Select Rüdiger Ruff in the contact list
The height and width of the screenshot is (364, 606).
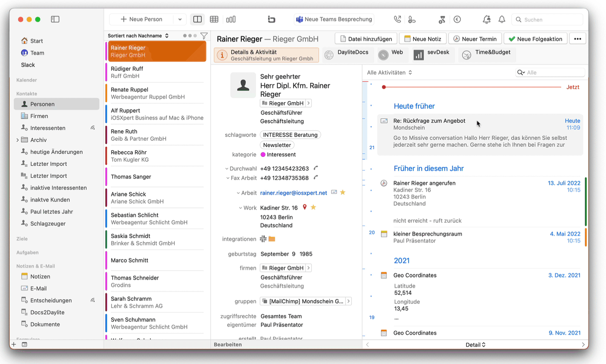156,72
